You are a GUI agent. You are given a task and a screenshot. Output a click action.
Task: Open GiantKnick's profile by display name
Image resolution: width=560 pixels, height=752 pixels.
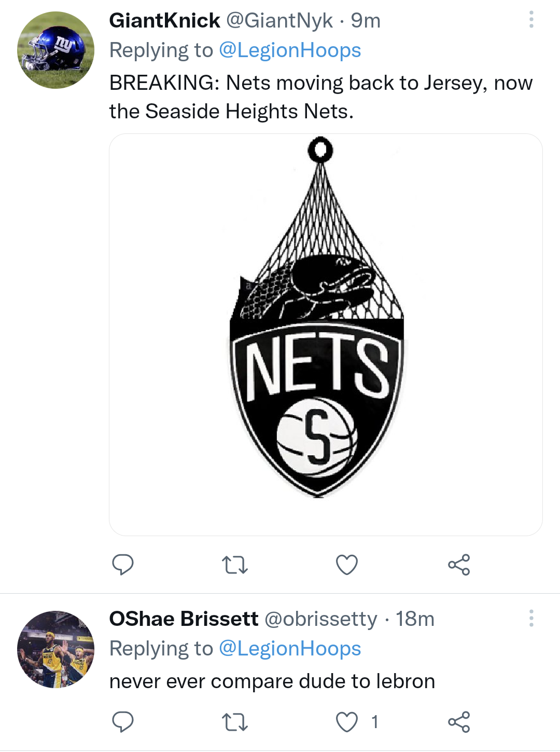click(164, 21)
